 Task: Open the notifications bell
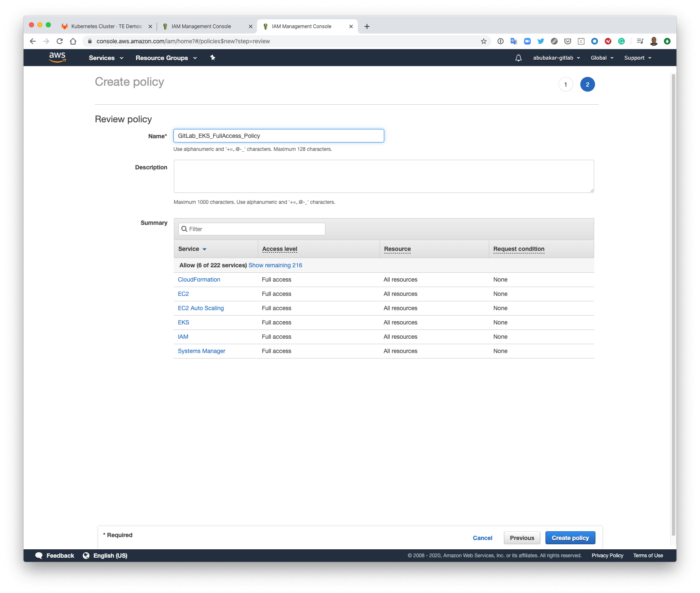(518, 58)
